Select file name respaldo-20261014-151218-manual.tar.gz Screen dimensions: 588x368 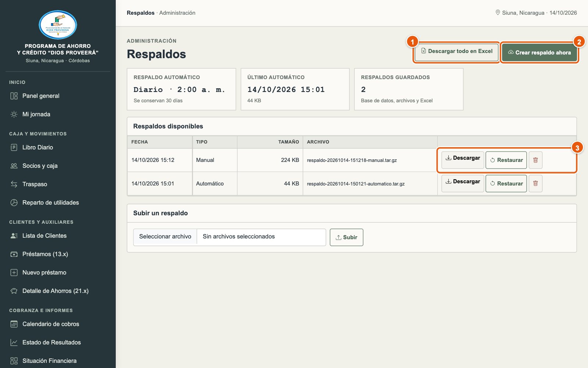(x=352, y=160)
